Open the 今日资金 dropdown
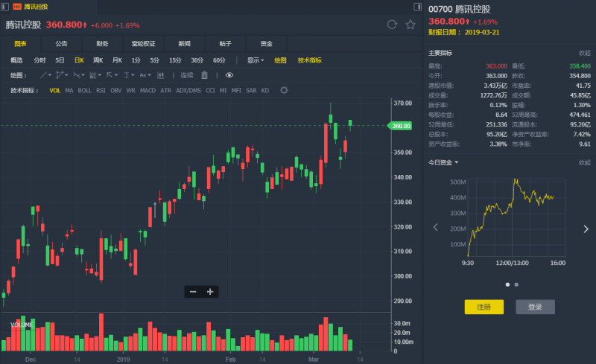This screenshot has height=364, width=596. [x=443, y=162]
